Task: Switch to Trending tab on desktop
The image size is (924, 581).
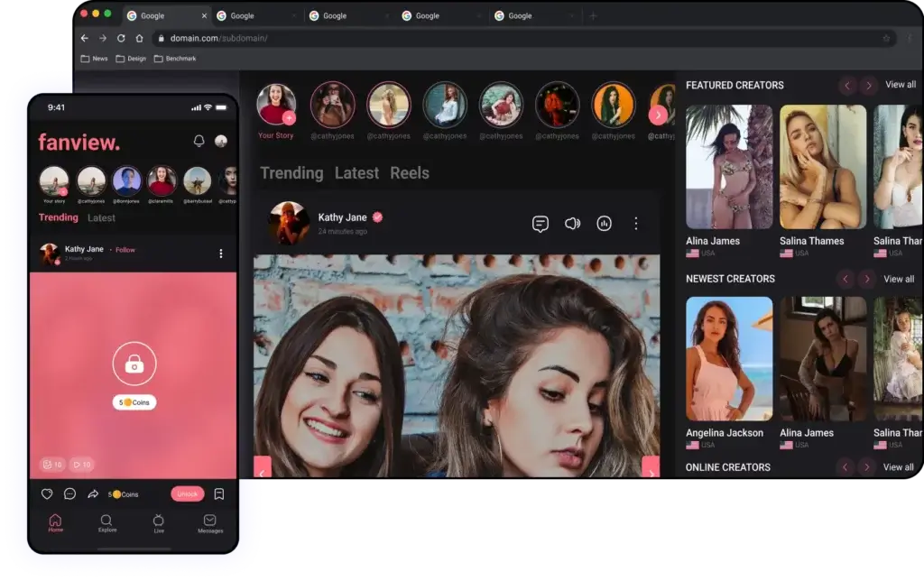Action: [291, 172]
